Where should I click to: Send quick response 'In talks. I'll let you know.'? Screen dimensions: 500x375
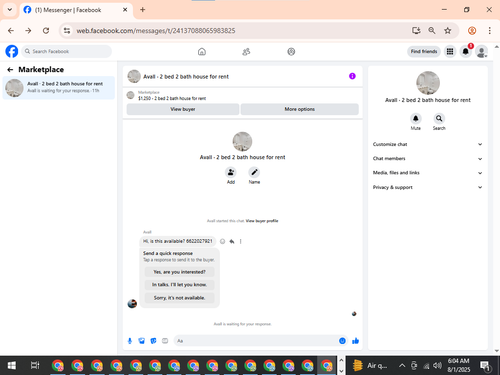[x=179, y=285]
